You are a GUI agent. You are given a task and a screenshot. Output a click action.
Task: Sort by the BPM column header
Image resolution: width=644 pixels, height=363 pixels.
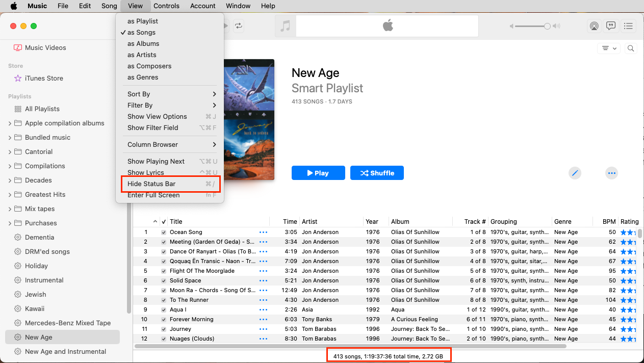point(605,221)
